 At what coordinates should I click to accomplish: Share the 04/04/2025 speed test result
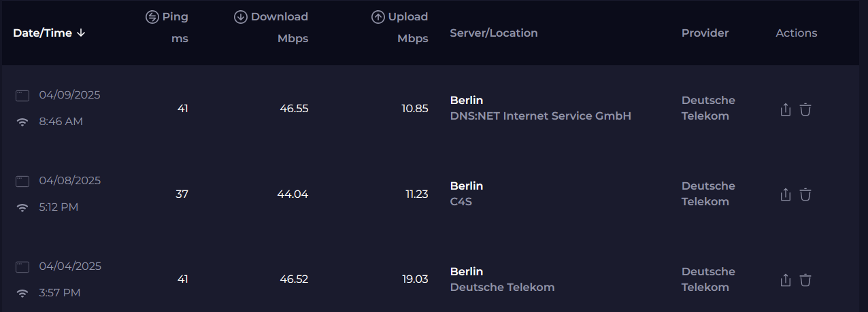(x=786, y=280)
